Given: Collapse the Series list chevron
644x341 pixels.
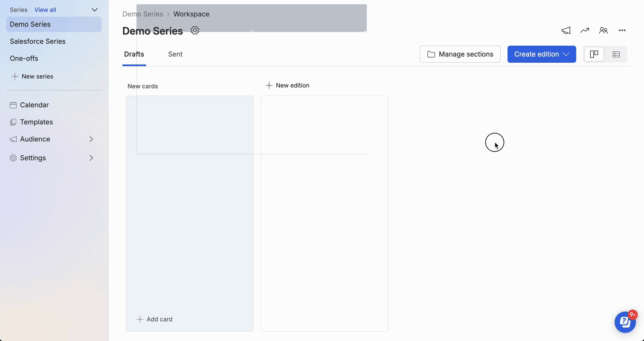Looking at the screenshot, I should pos(95,10).
